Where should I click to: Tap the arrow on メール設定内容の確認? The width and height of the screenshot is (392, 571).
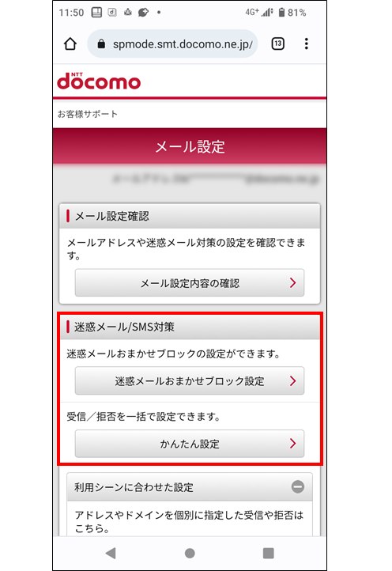(x=293, y=283)
